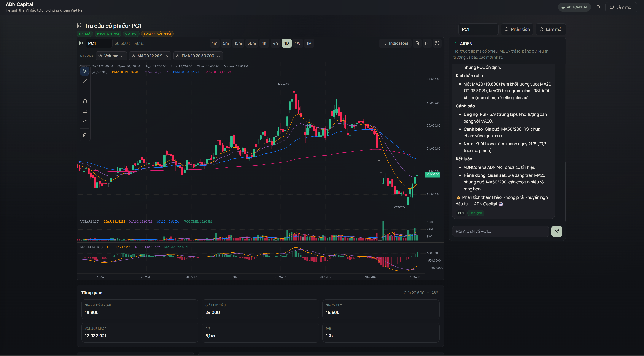This screenshot has height=356, width=644.
Task: Click the AIDEN robot icon
Action: click(x=456, y=44)
